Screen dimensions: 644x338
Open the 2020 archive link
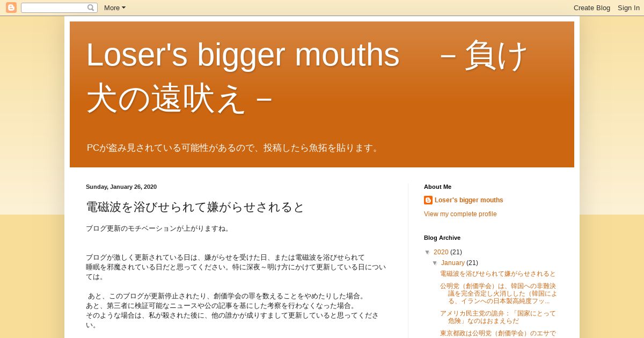(441, 252)
